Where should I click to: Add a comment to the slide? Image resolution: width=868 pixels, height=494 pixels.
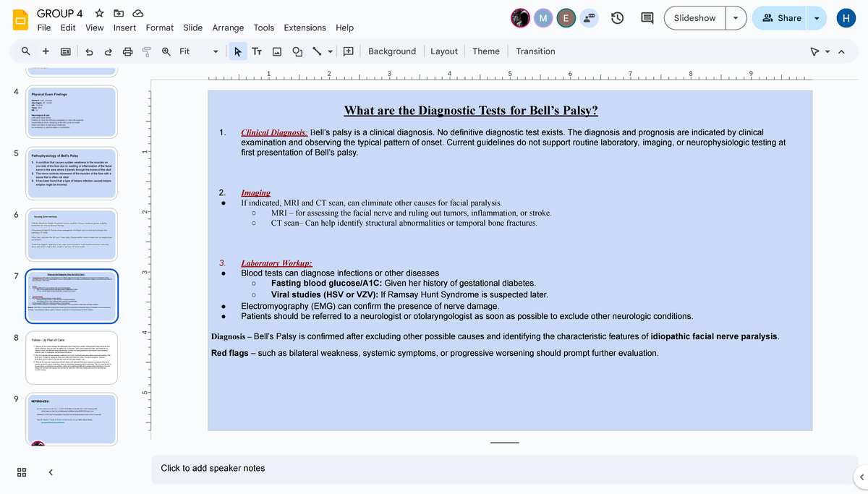point(349,51)
